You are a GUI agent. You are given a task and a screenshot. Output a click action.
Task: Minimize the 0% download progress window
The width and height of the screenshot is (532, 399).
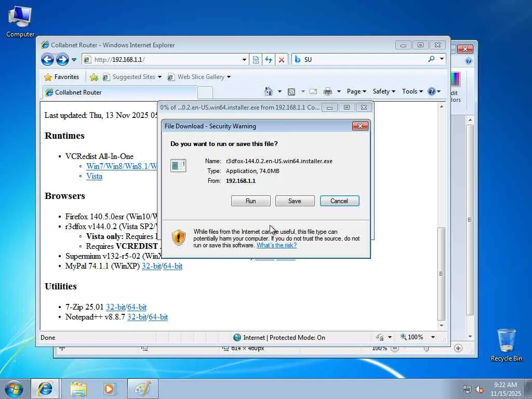(x=329, y=108)
